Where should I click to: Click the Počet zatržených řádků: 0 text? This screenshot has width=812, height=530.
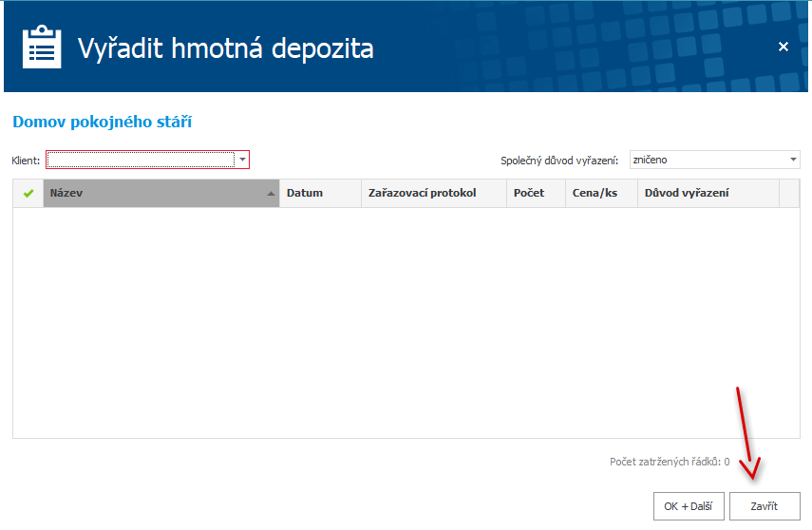click(x=670, y=462)
